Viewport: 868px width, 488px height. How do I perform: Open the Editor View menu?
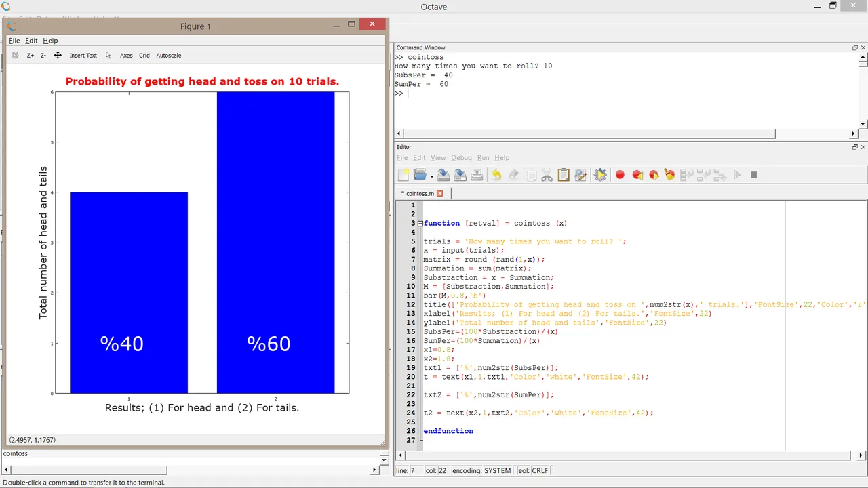[438, 158]
